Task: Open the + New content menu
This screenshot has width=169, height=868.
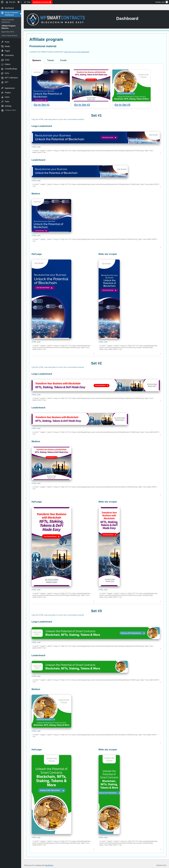Action: (27, 2)
